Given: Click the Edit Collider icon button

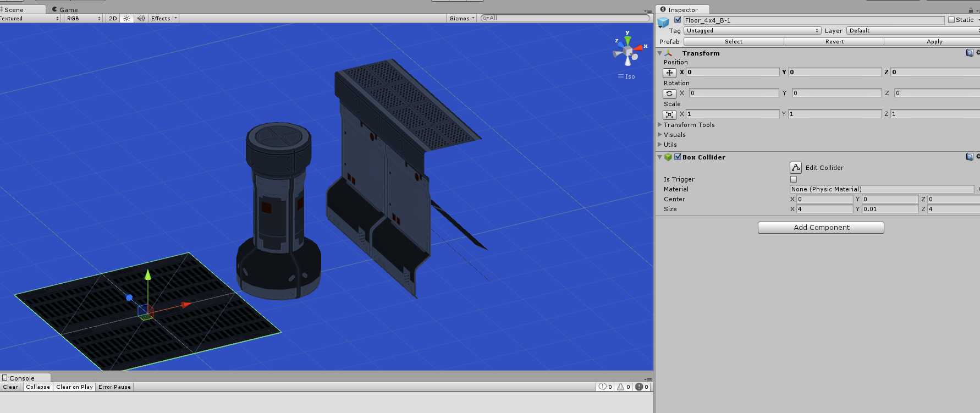Looking at the screenshot, I should point(796,168).
